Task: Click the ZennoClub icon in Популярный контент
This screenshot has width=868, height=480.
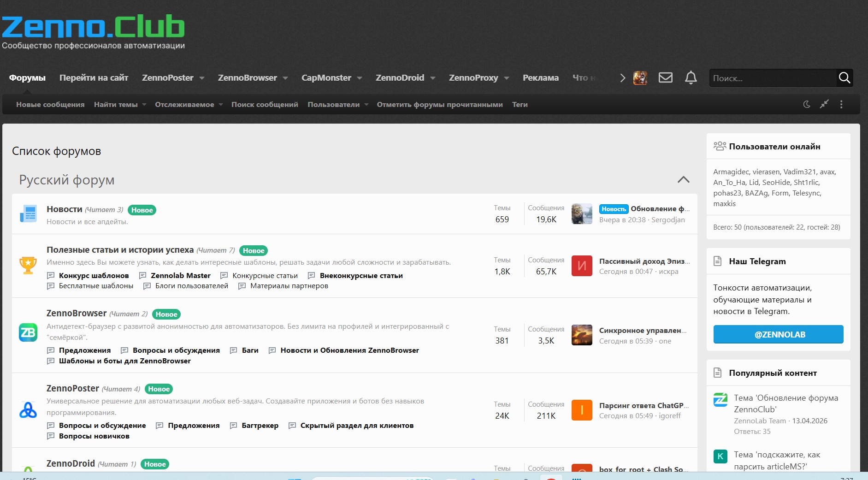Action: coord(720,400)
